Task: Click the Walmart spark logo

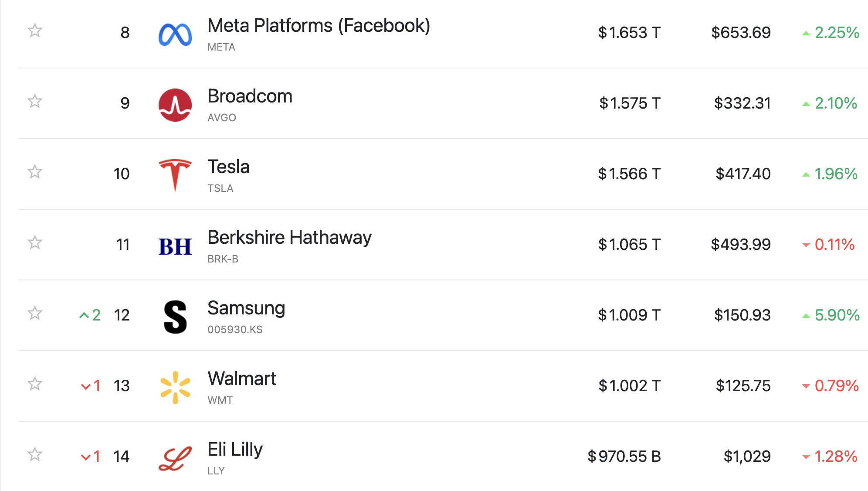Action: pyautogui.click(x=175, y=387)
